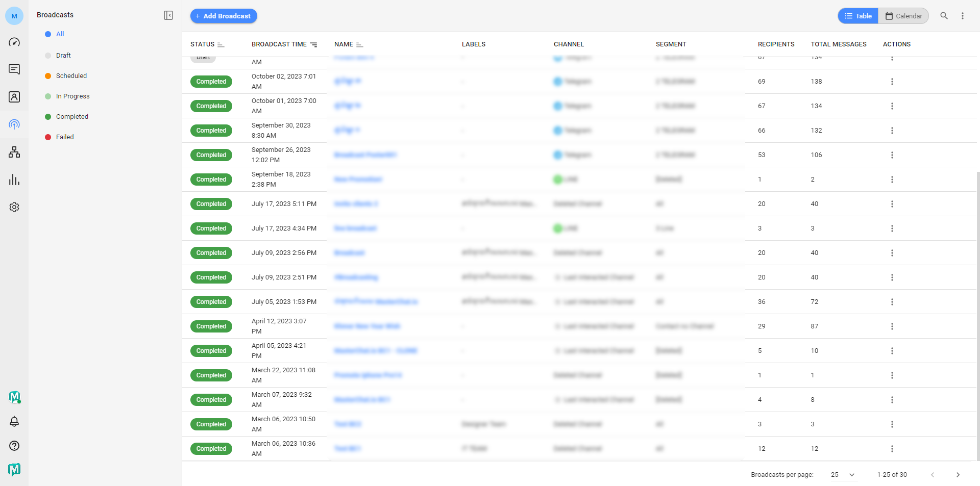This screenshot has height=486, width=980.
Task: Collapse the Broadcasts side panel
Action: [x=168, y=15]
